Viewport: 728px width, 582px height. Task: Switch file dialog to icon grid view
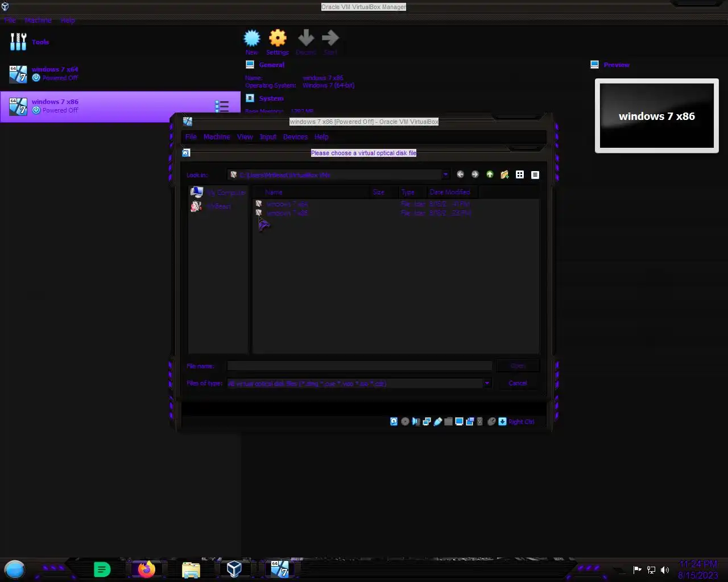520,174
